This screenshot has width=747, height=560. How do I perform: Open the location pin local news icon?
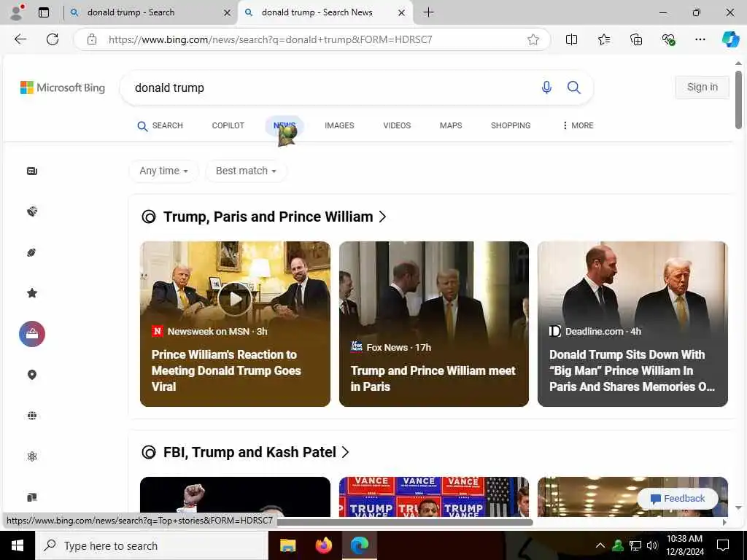tap(32, 375)
